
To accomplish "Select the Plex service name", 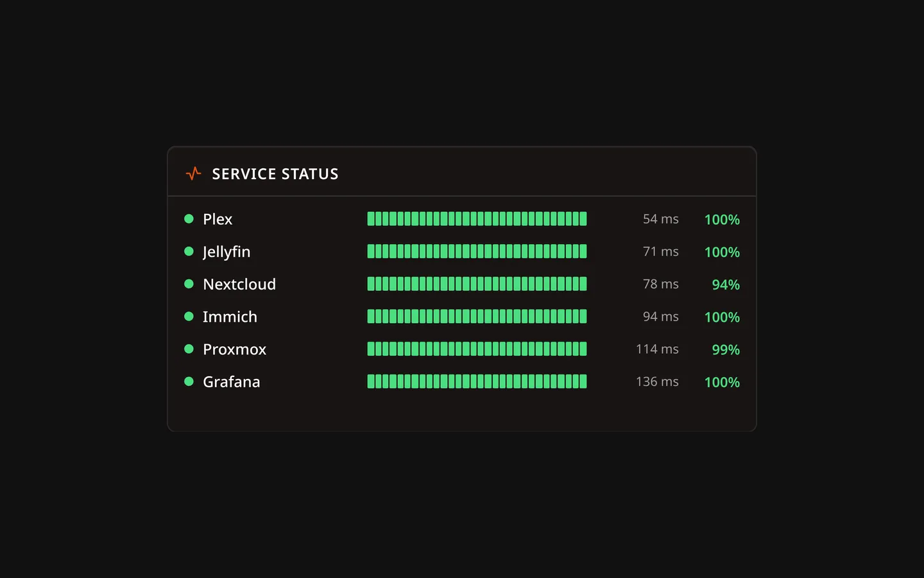I will click(218, 219).
